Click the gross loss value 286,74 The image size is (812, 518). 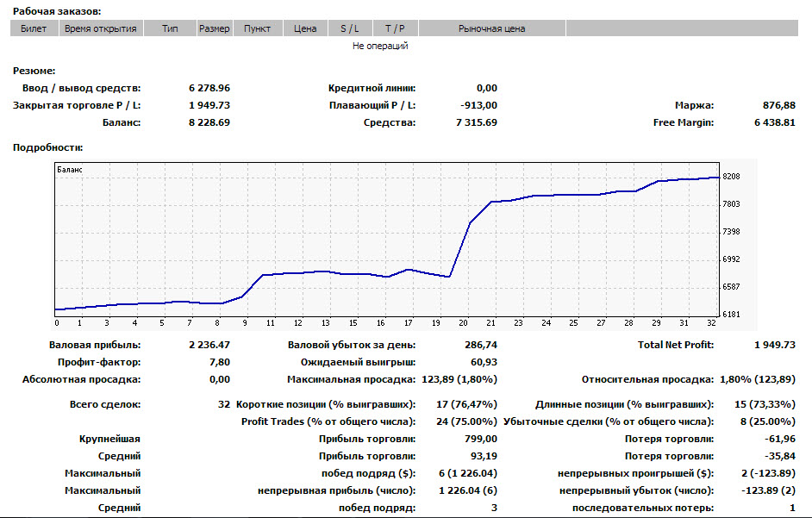481,345
